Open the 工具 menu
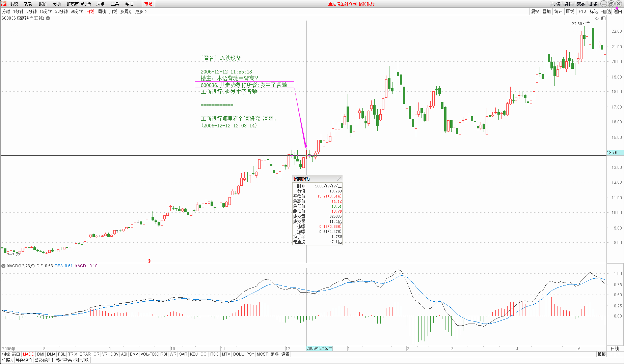Viewport: 624px width, 364px height. click(115, 4)
